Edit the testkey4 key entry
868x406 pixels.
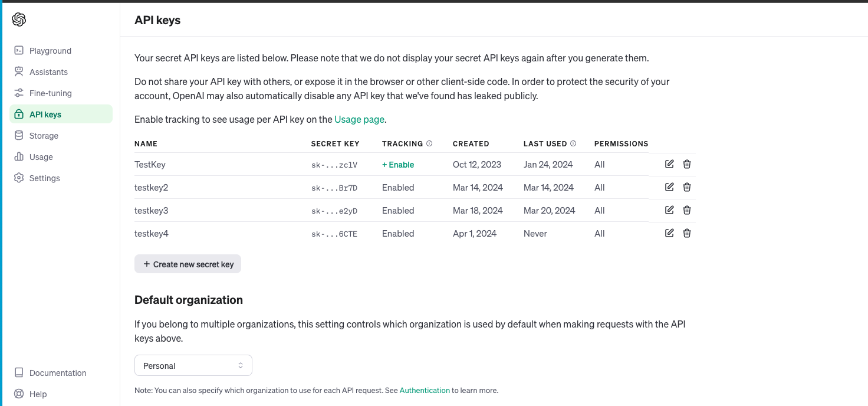[669, 233]
